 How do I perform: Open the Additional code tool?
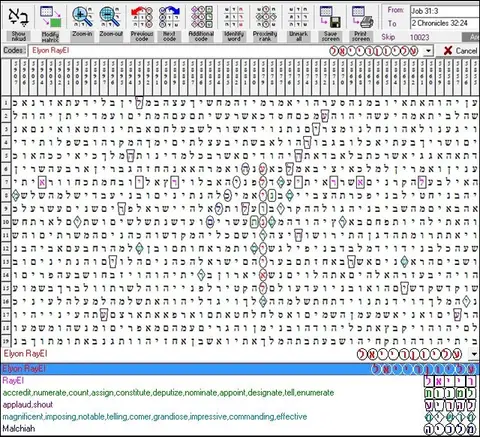tap(201, 17)
